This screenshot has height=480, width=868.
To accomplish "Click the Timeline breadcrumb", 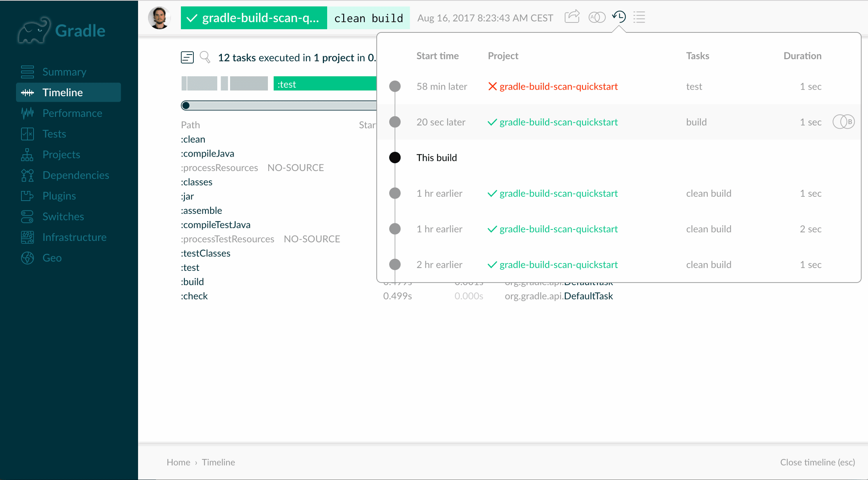I will (x=218, y=462).
